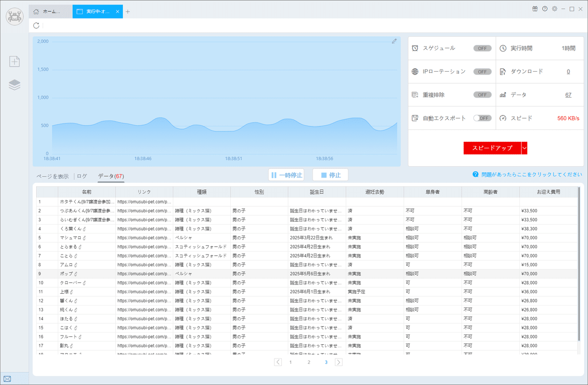Go to page 2
Image resolution: width=588 pixels, height=385 pixels.
pyautogui.click(x=309, y=362)
